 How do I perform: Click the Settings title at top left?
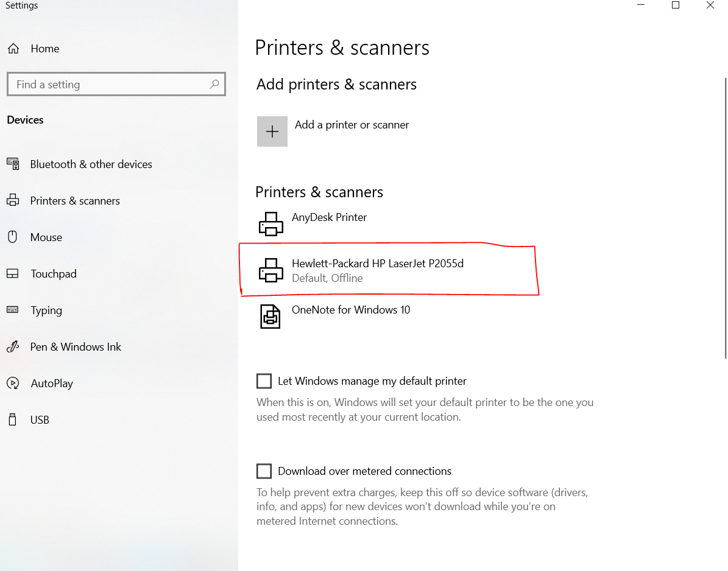pyautogui.click(x=21, y=5)
